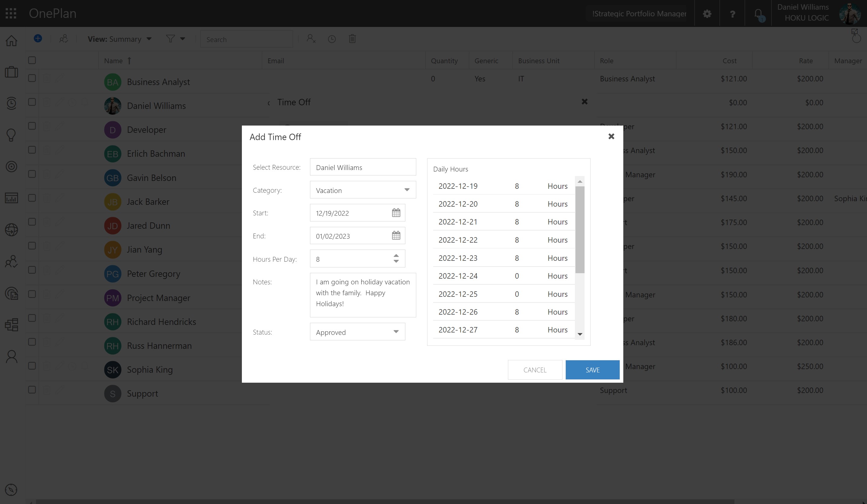Click the blue add resource plus icon
Image resolution: width=867 pixels, height=504 pixels.
[x=38, y=38]
